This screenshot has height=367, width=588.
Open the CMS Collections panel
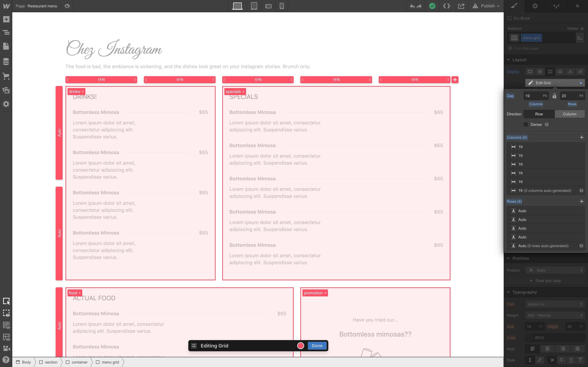point(6,61)
